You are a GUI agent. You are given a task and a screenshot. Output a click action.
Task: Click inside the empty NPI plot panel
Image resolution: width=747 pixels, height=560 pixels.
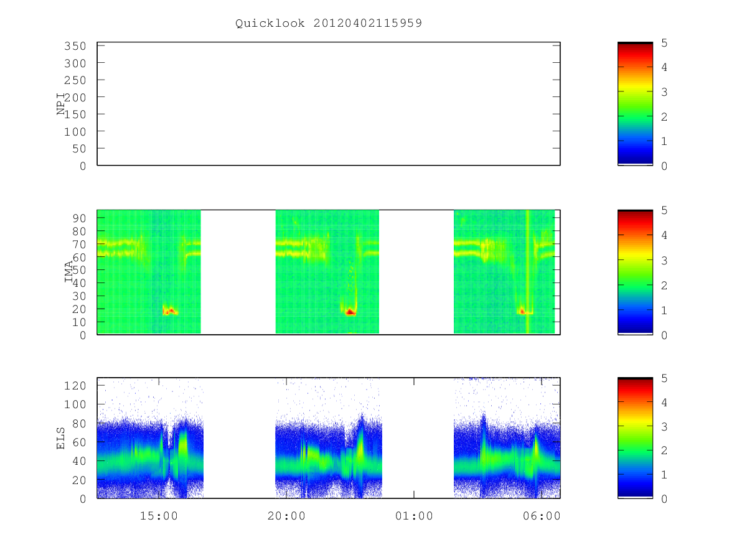tap(329, 104)
